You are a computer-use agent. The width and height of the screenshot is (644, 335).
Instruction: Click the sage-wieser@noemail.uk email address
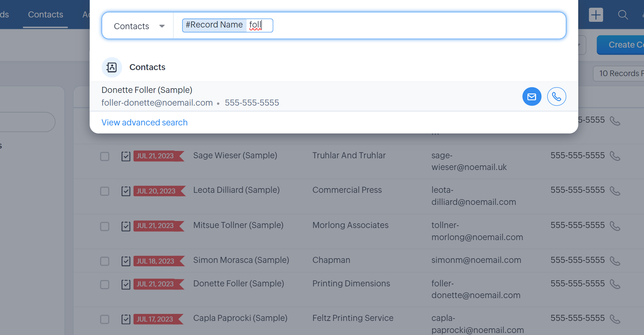pos(469,161)
